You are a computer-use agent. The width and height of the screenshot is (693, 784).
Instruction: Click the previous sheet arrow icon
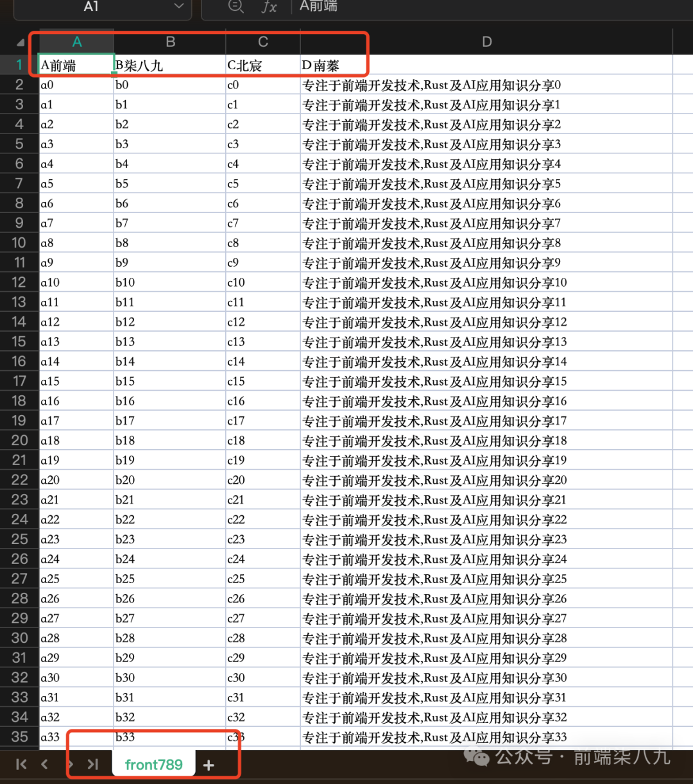[44, 764]
